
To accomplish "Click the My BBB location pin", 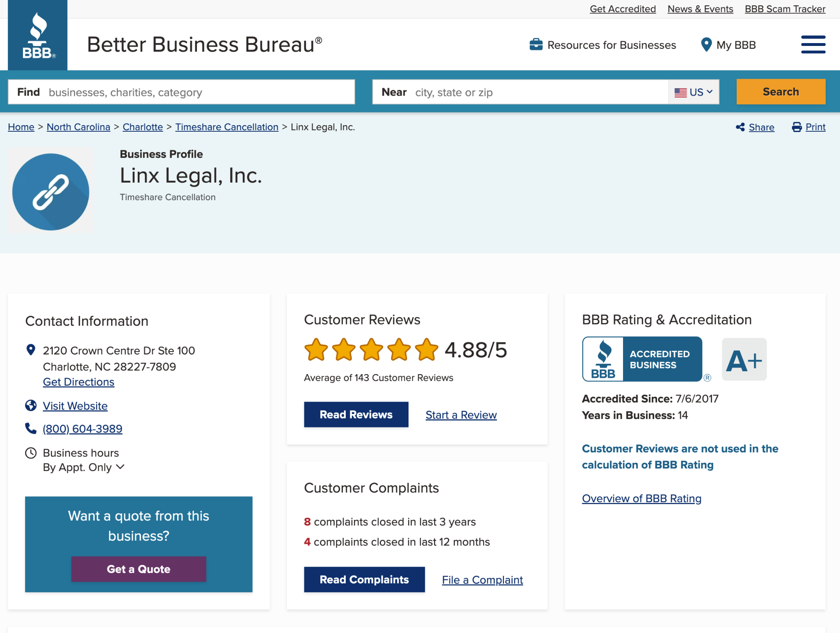I will coord(706,45).
